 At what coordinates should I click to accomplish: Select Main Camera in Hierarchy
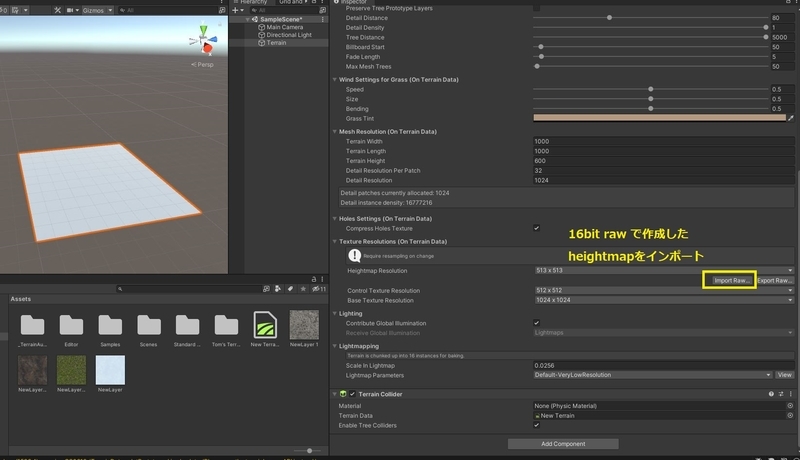[x=284, y=27]
